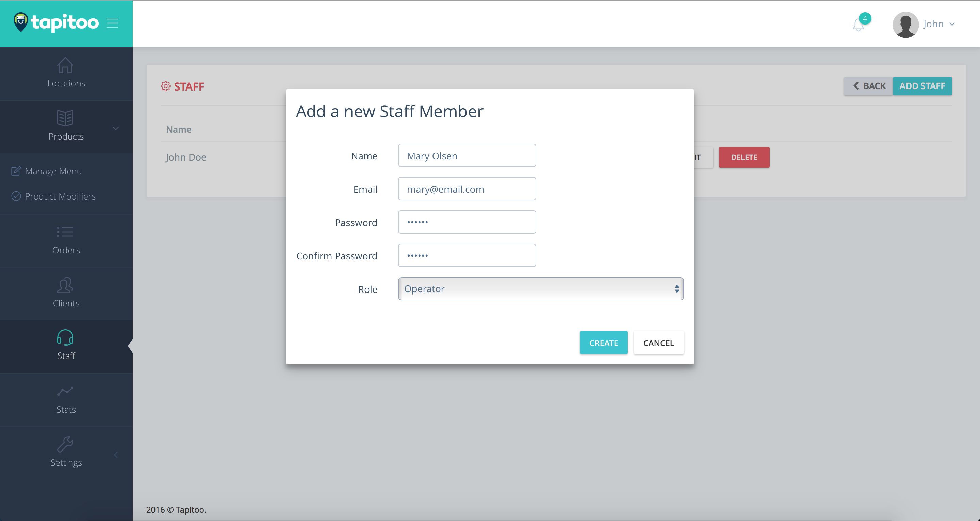Image resolution: width=980 pixels, height=521 pixels.
Task: Click the Add Staff button
Action: coord(922,86)
